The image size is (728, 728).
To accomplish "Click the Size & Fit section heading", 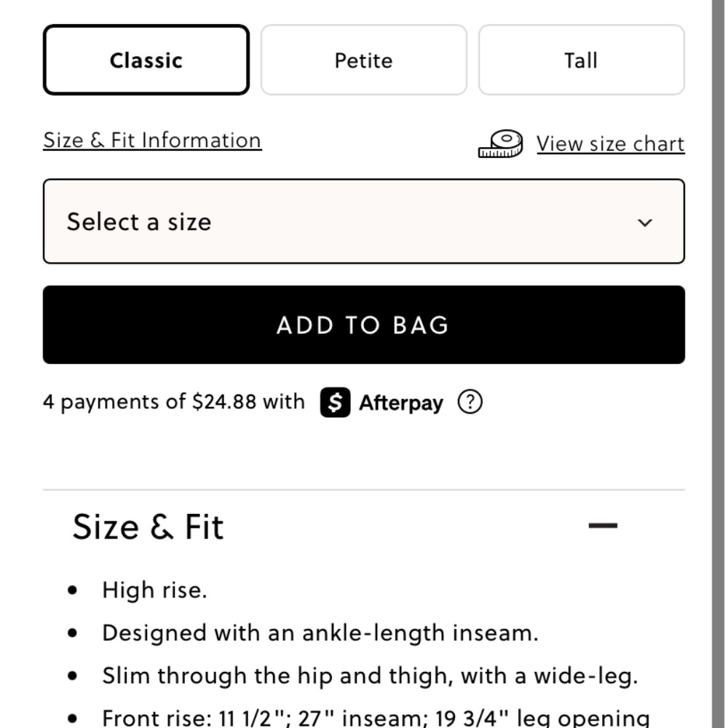I will tap(148, 526).
